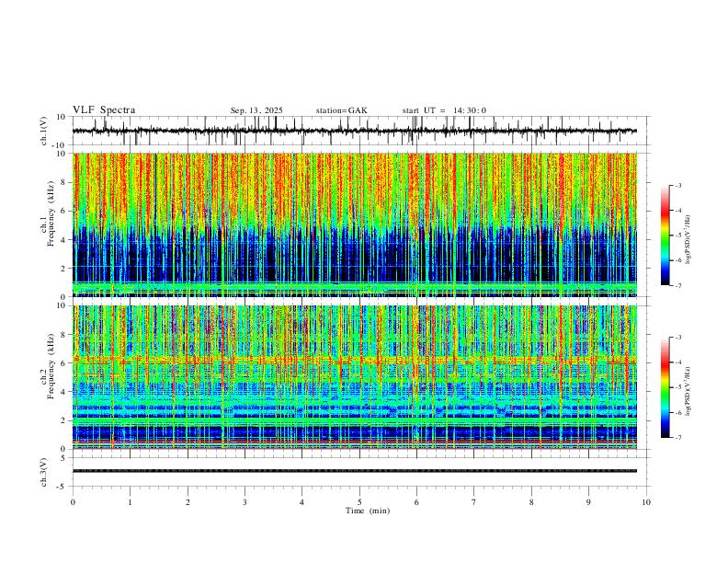Click the "-3" tick of ch.1 color bar

(678, 185)
